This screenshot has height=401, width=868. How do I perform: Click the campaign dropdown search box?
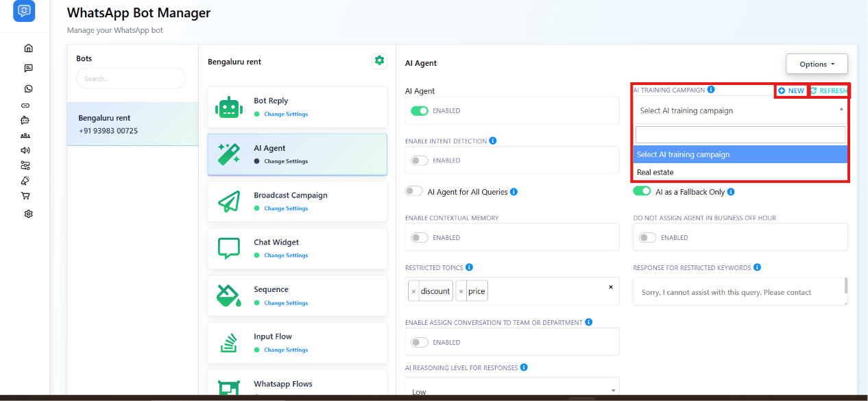click(x=740, y=134)
